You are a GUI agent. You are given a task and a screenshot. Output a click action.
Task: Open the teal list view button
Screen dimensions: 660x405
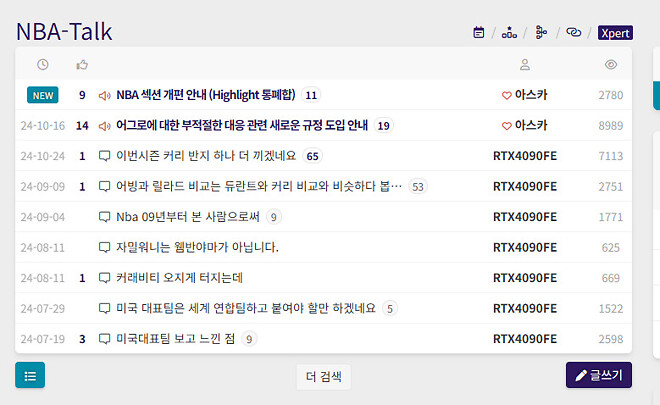tap(30, 375)
